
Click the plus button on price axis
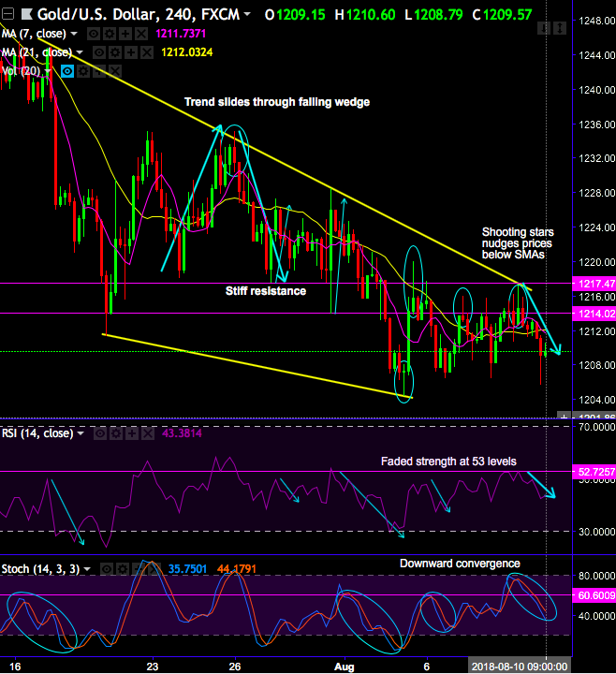click(564, 416)
